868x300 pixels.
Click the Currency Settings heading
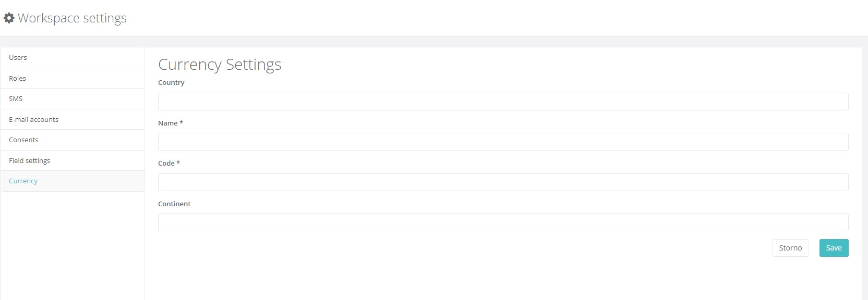click(x=220, y=65)
